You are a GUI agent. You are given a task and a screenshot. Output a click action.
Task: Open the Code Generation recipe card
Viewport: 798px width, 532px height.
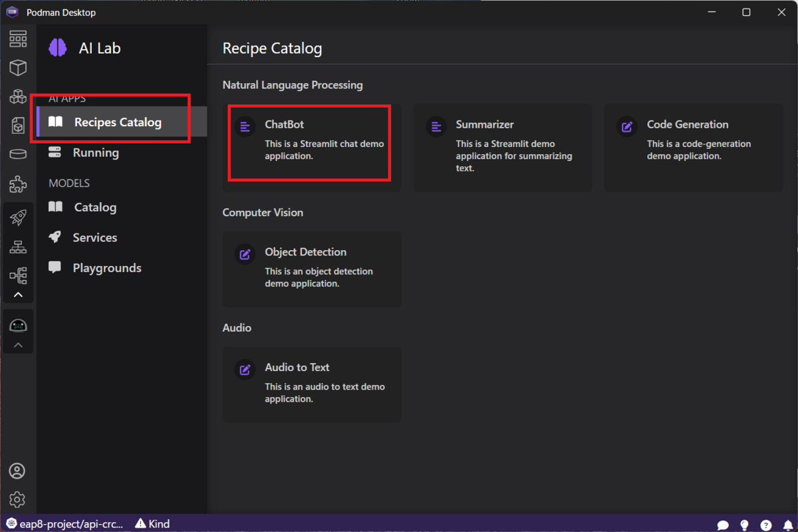694,148
